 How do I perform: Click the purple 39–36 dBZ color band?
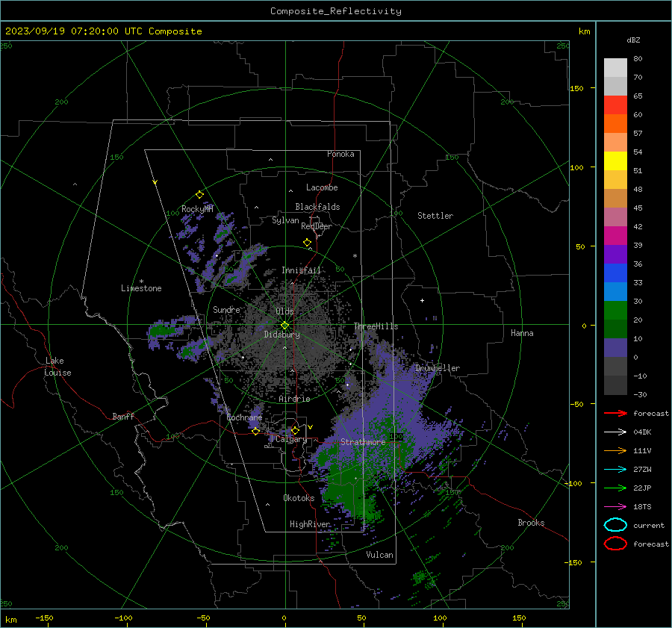pos(615,254)
